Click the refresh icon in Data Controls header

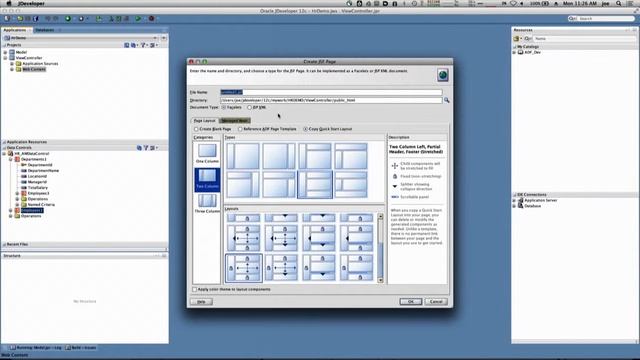tap(139, 148)
